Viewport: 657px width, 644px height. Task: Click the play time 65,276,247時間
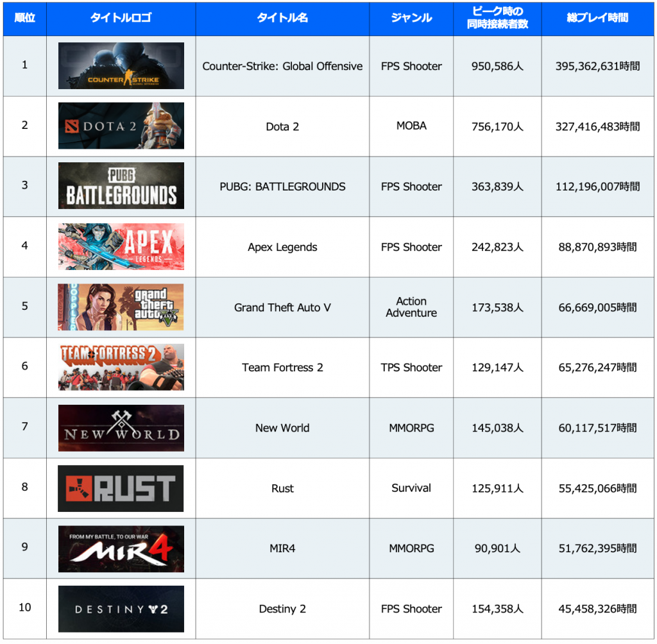[597, 368]
